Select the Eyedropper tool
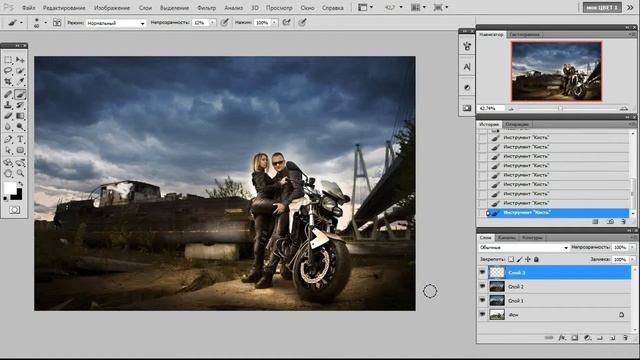The width and height of the screenshot is (640, 360). click(x=20, y=82)
